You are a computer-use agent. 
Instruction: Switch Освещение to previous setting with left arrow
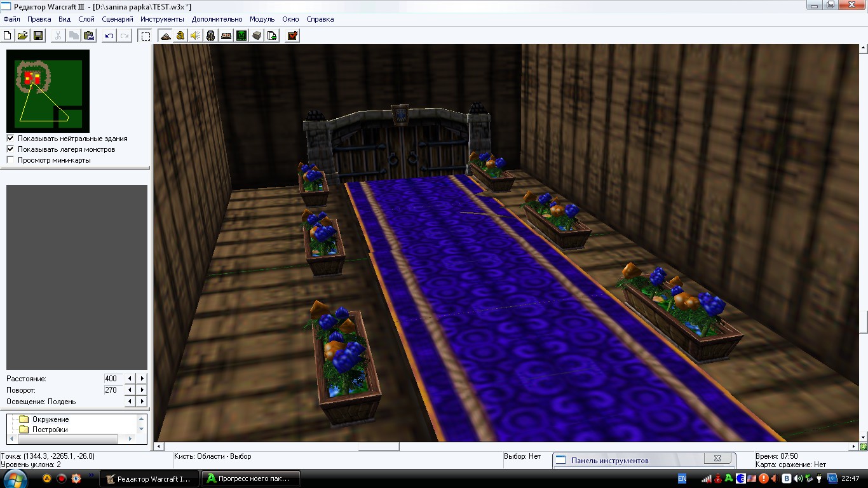pyautogui.click(x=130, y=401)
